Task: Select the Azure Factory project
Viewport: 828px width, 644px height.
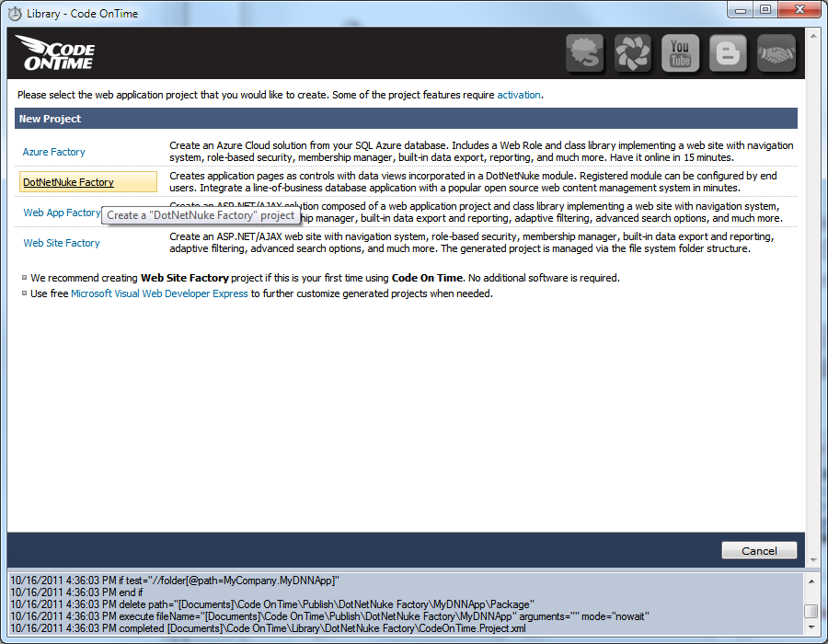Action: (x=53, y=152)
